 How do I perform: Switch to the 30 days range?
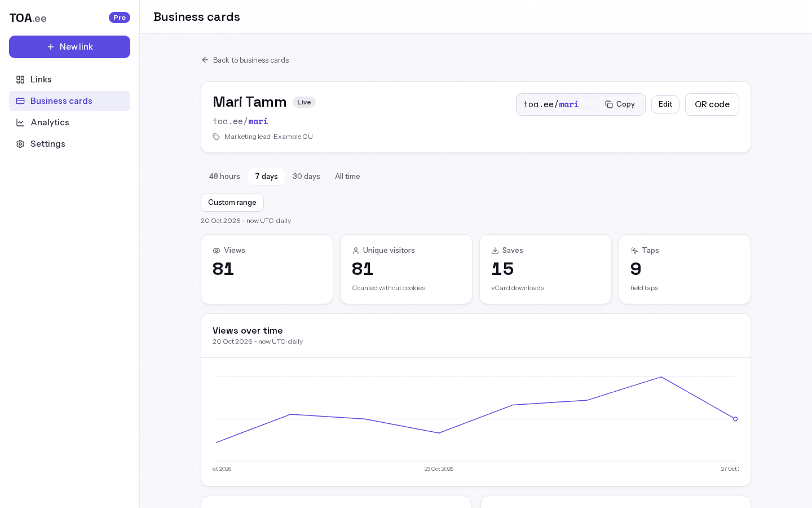[x=306, y=177]
